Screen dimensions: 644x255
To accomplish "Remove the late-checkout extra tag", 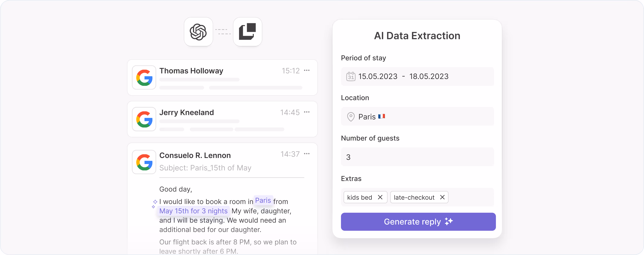I will click(x=442, y=197).
